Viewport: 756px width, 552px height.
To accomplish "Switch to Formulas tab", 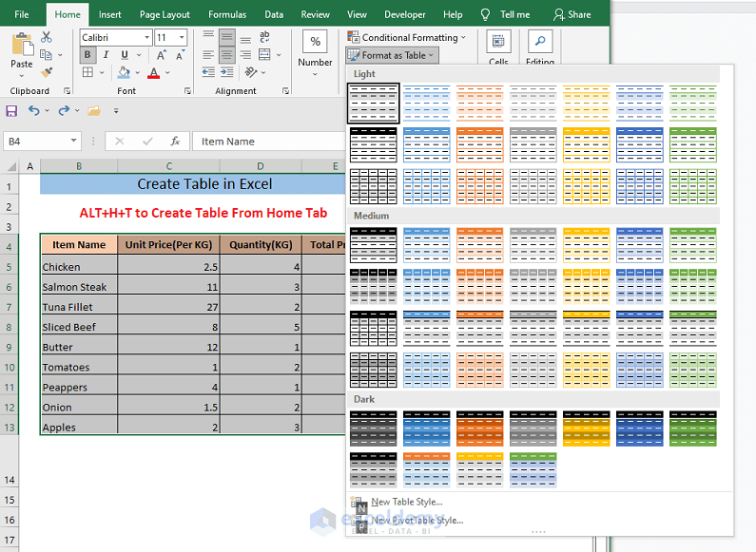I will [227, 14].
